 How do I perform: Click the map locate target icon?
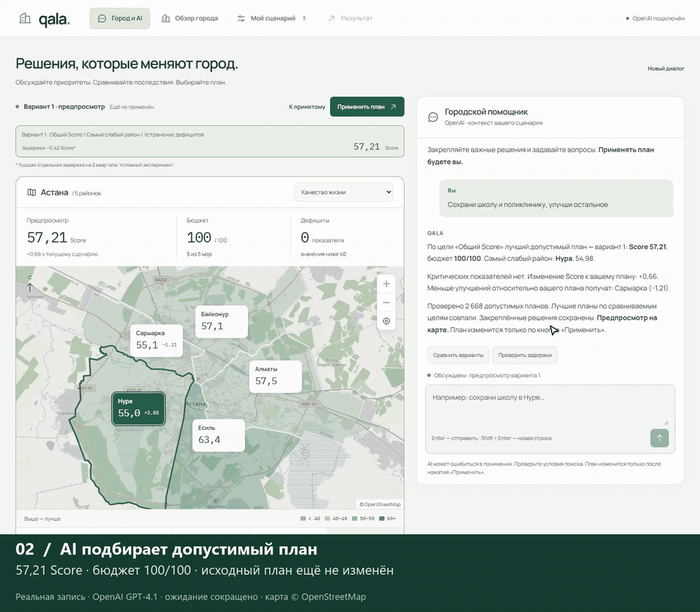(386, 321)
